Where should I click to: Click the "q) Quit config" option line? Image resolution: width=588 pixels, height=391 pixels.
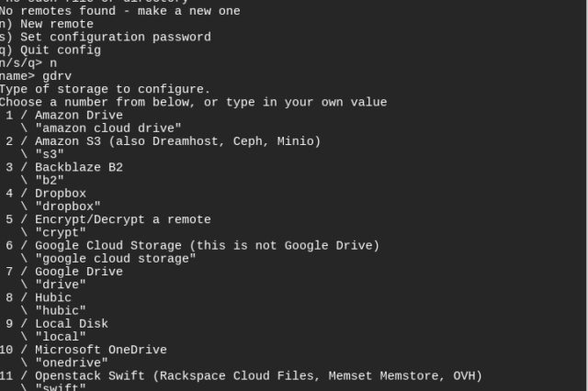50,50
